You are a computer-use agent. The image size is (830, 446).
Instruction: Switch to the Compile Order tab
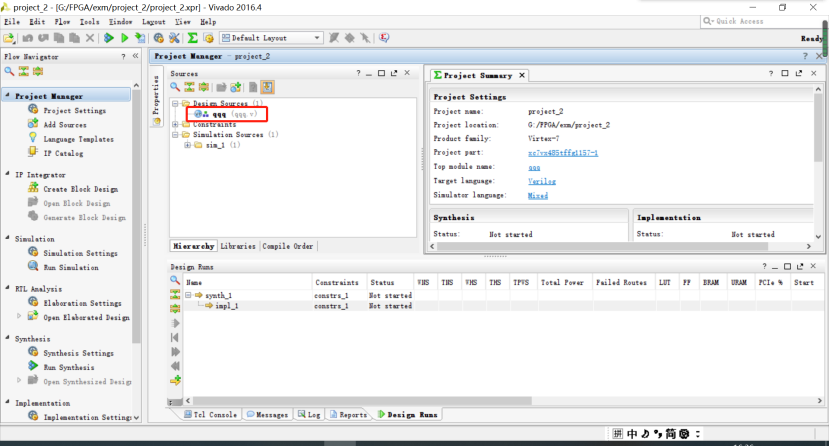point(287,246)
